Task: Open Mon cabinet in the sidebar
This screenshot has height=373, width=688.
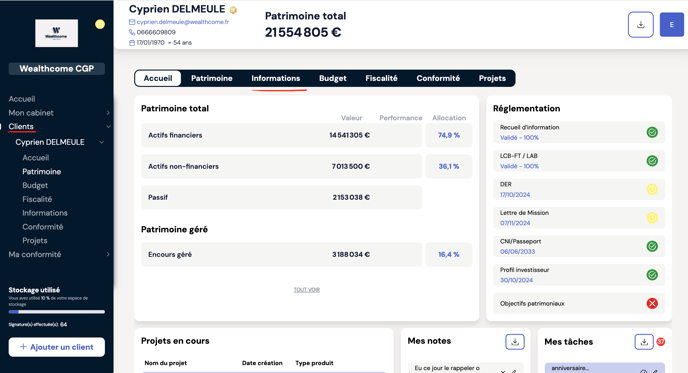Action: tap(31, 113)
